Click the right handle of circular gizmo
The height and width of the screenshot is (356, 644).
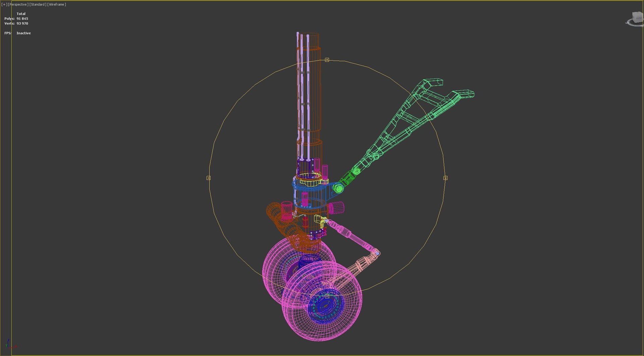[445, 178]
